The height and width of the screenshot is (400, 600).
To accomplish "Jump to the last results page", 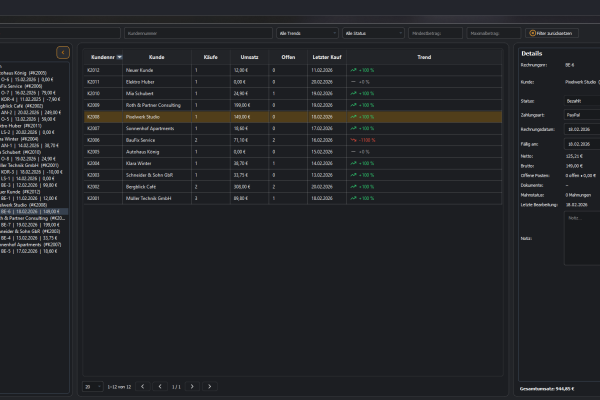I will [210, 387].
